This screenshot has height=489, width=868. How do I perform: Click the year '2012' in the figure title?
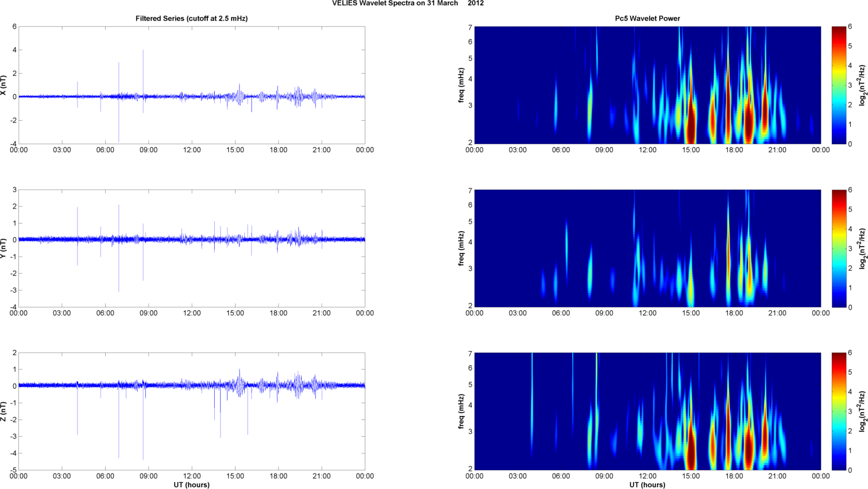[476, 3]
